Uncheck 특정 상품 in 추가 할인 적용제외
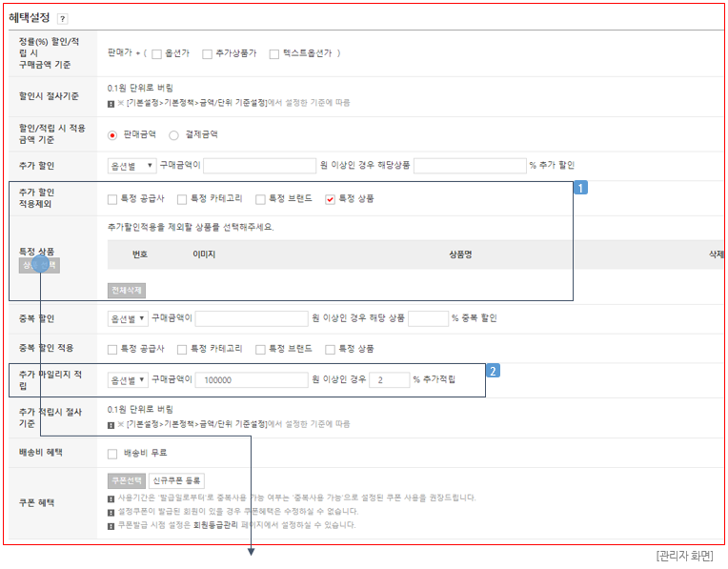 pyautogui.click(x=331, y=199)
